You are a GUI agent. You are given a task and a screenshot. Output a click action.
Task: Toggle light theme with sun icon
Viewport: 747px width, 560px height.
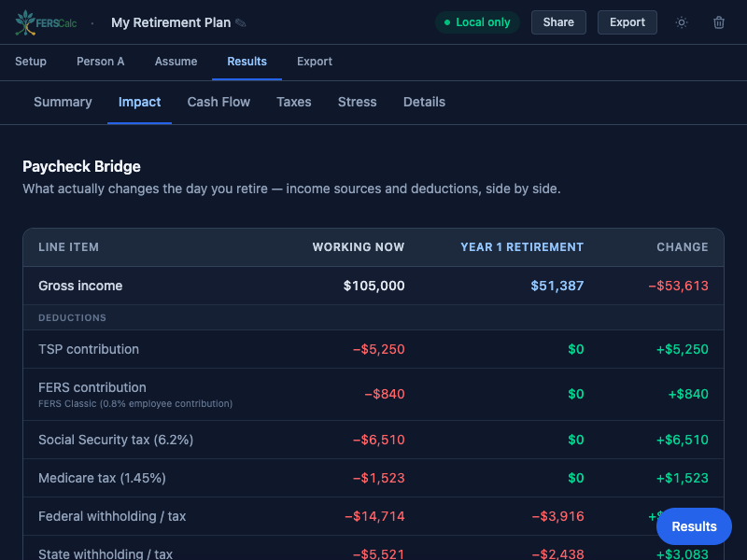click(682, 22)
